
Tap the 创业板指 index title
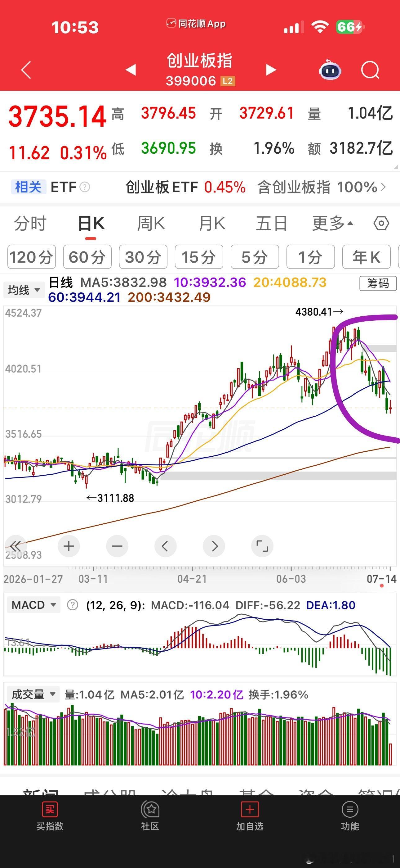200,61
